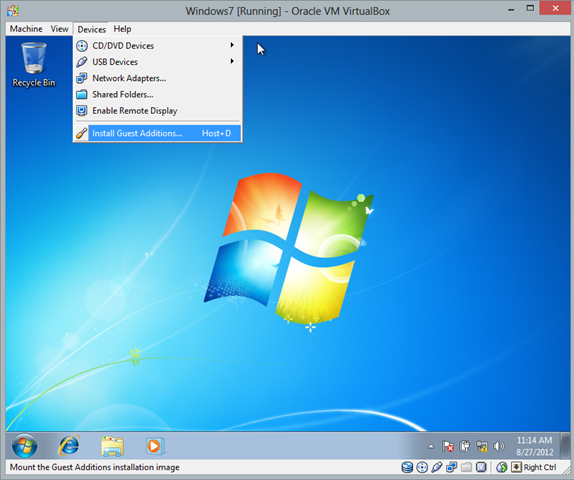Click the network adapters status bar icon
This screenshot has height=480, width=574.
[x=451, y=467]
